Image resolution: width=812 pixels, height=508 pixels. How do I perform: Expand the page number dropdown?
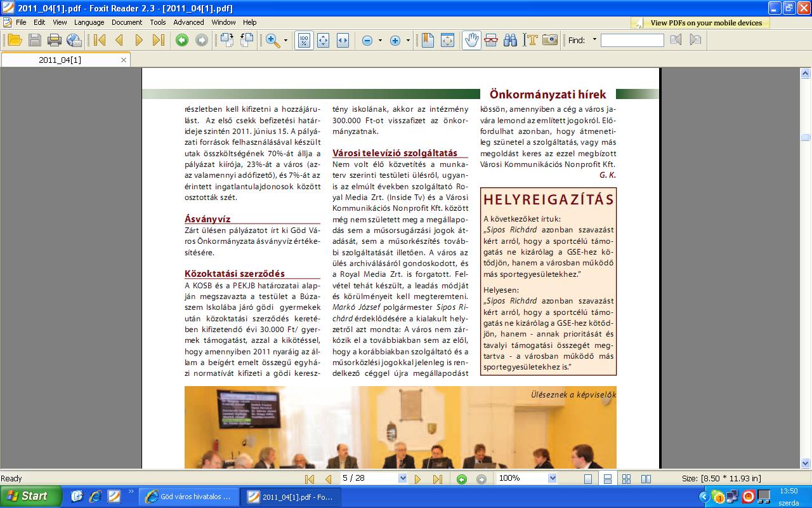(403, 478)
